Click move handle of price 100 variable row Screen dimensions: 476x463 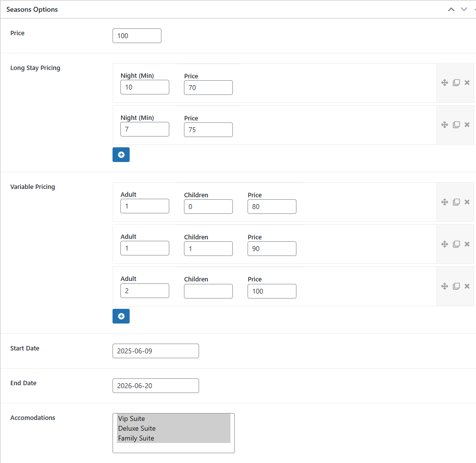click(x=445, y=286)
